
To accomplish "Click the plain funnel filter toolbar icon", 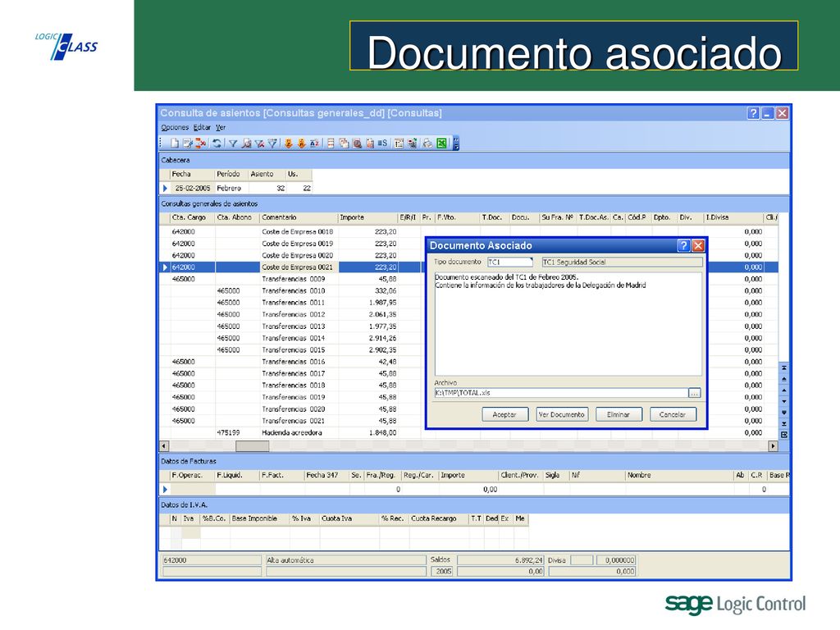I will point(233,143).
